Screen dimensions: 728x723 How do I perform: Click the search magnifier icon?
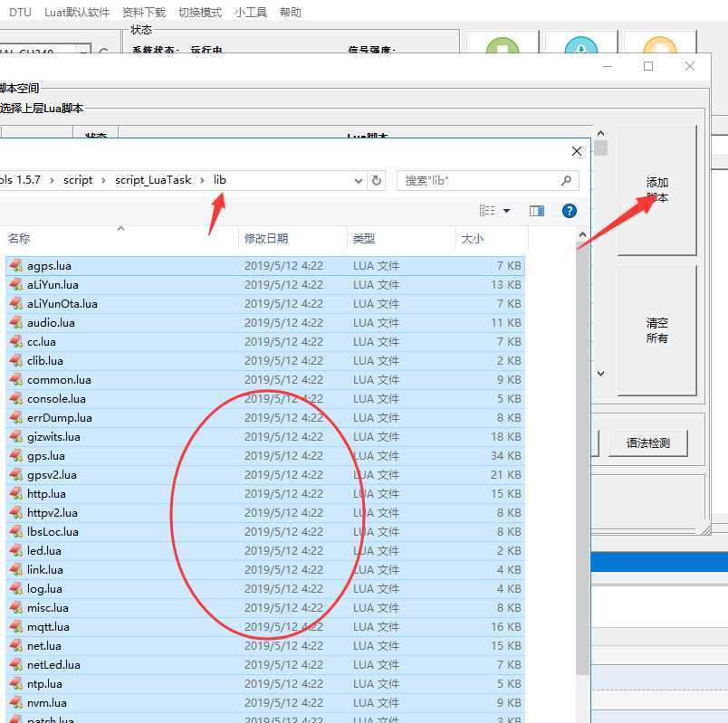[567, 180]
